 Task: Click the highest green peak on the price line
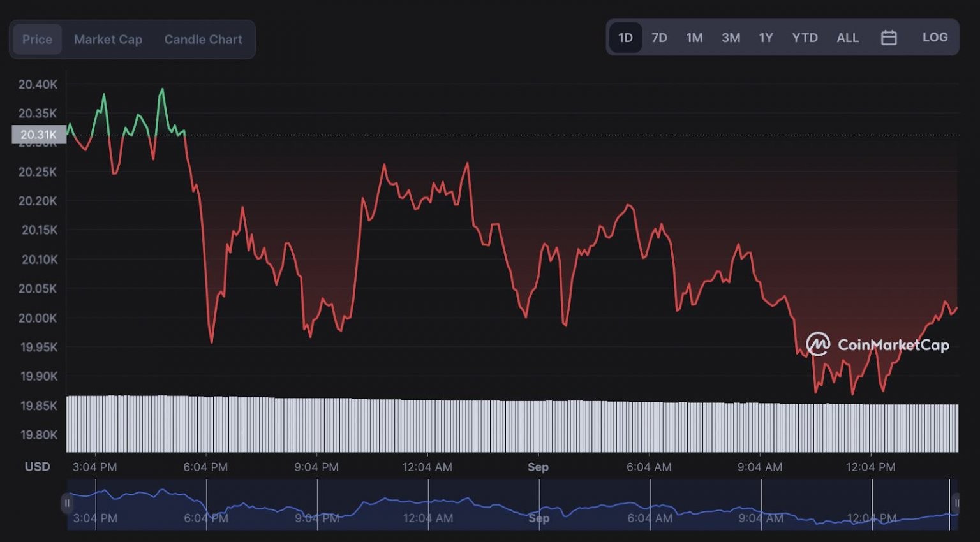point(162,90)
